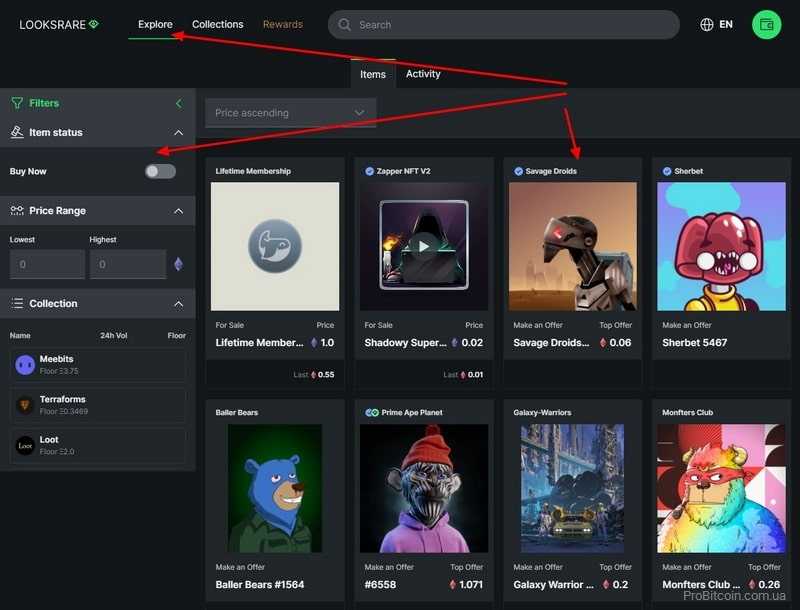Click the Search input field
The image size is (800, 610).
504,24
